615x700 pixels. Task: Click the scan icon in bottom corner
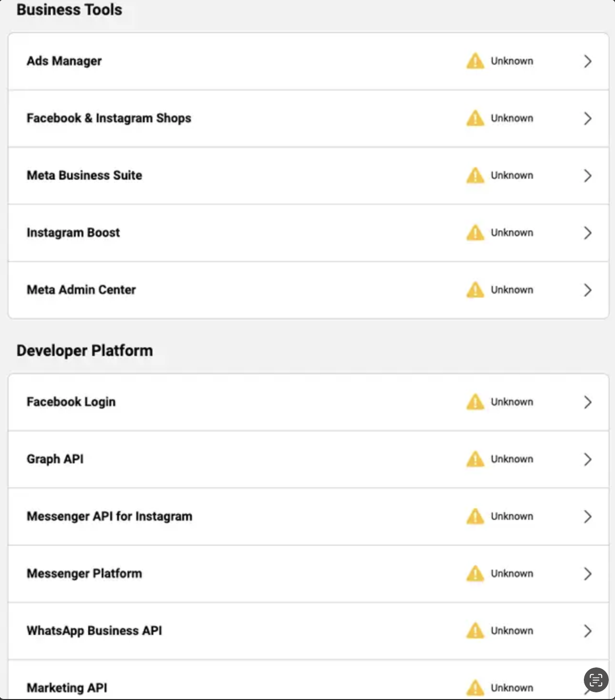(x=596, y=679)
